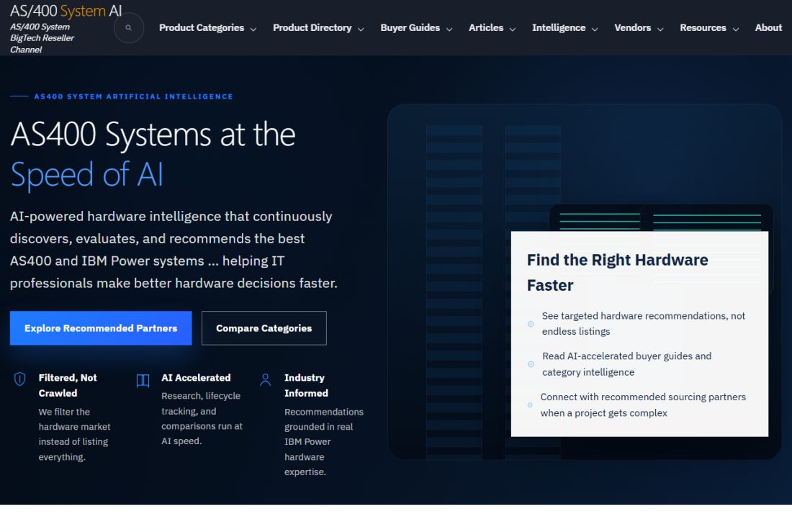Click We filter the hardware market text
Screen dimensions: 792x532
click(74, 434)
